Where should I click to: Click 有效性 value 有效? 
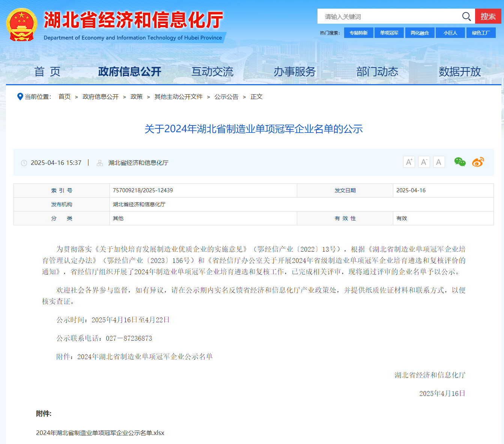point(402,218)
